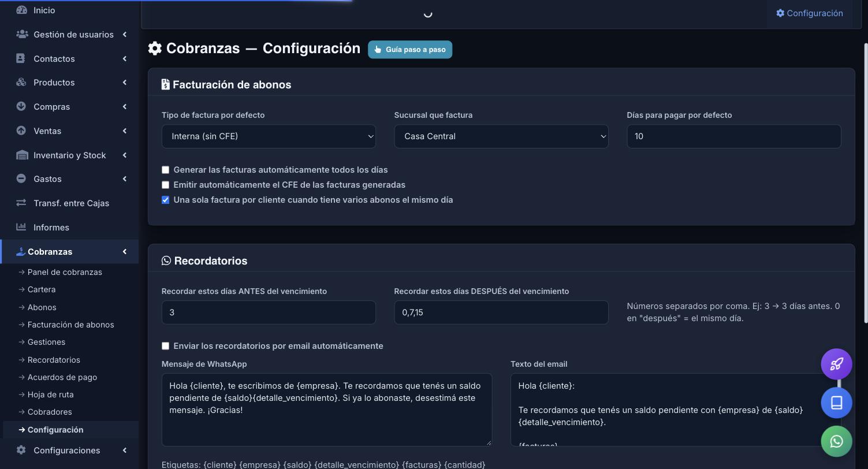Click the Transf. entre Cajas arrows icon
The height and width of the screenshot is (469, 868).
(x=21, y=203)
